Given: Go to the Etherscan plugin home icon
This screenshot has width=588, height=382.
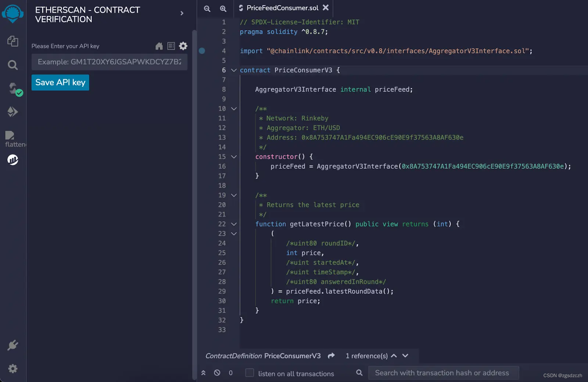Looking at the screenshot, I should (x=159, y=46).
